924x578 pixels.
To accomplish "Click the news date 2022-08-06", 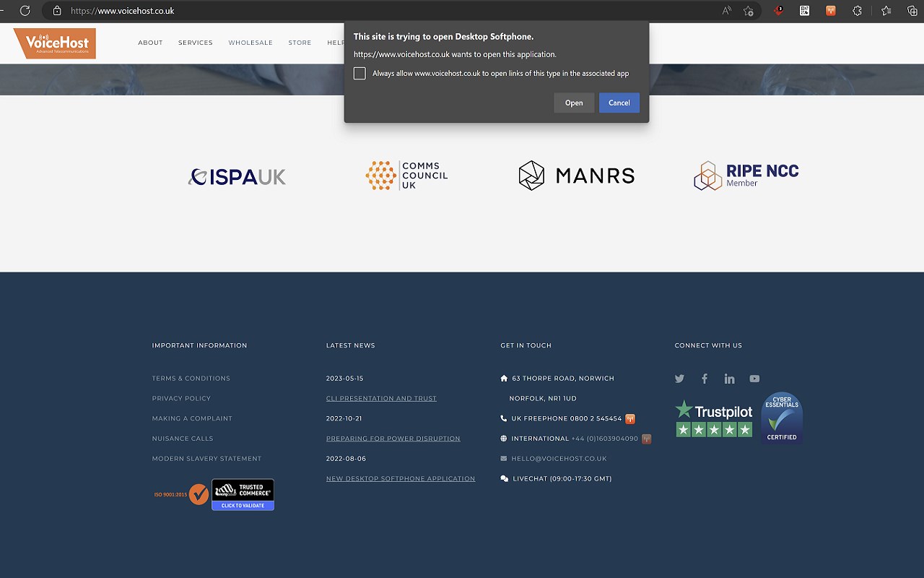I will (x=346, y=459).
